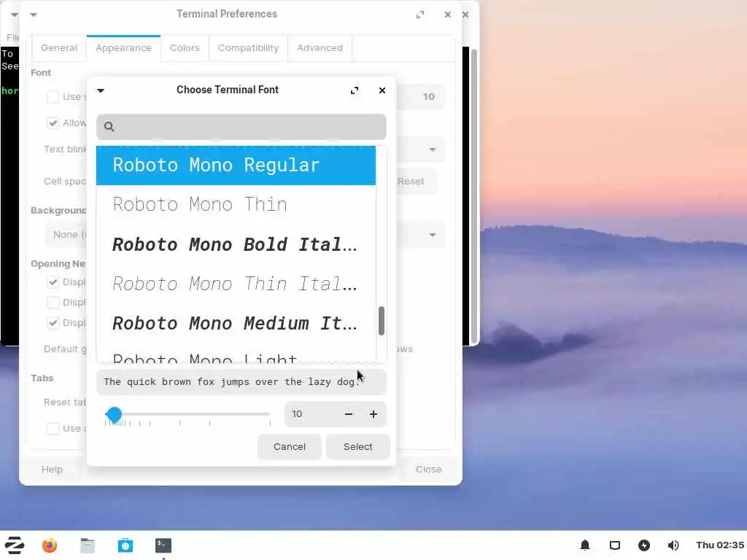Decrease font size with minus button
747x560 pixels.
[349, 414]
